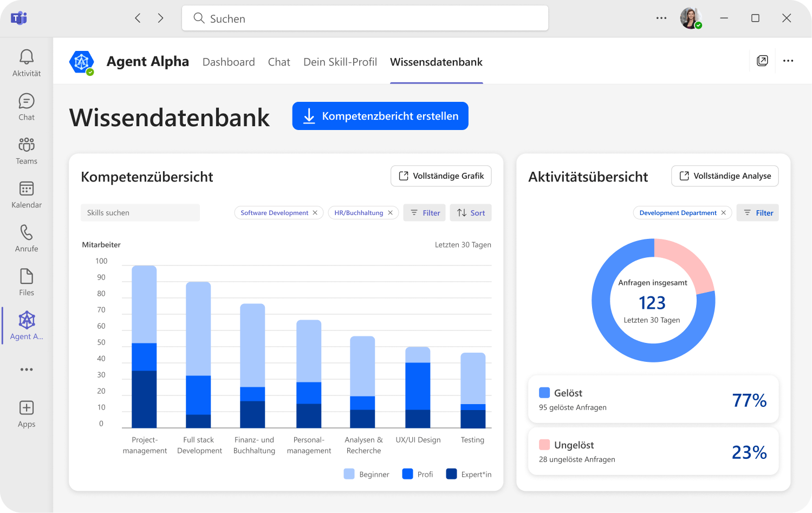The width and height of the screenshot is (812, 513).
Task: Open the Apps store icon
Action: point(27,408)
